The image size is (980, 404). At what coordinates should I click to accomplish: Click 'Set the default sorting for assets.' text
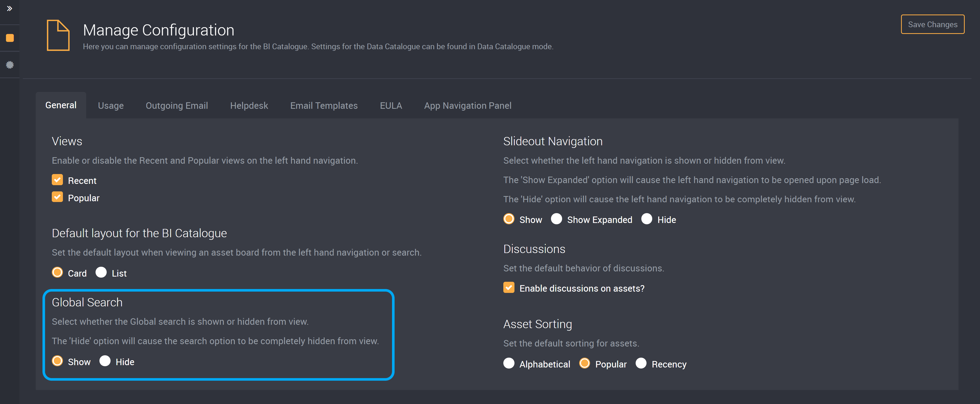point(571,343)
